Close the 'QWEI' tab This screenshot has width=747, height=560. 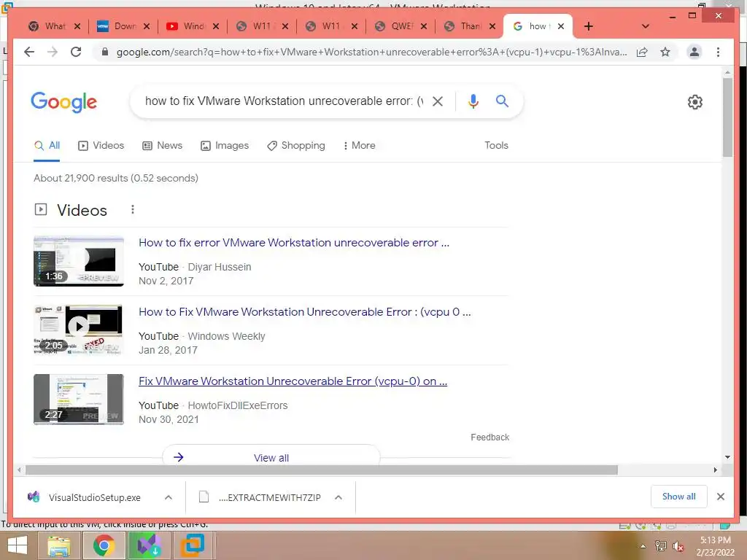(424, 26)
